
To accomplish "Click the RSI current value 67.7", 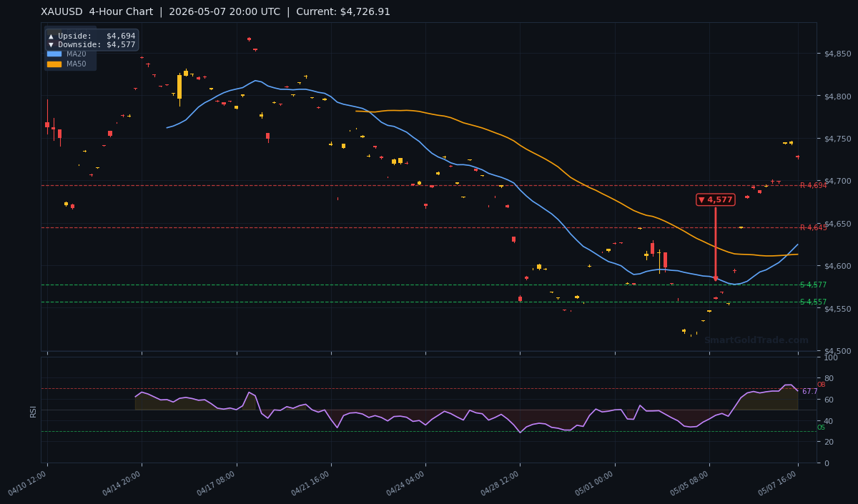I will 809,392.
